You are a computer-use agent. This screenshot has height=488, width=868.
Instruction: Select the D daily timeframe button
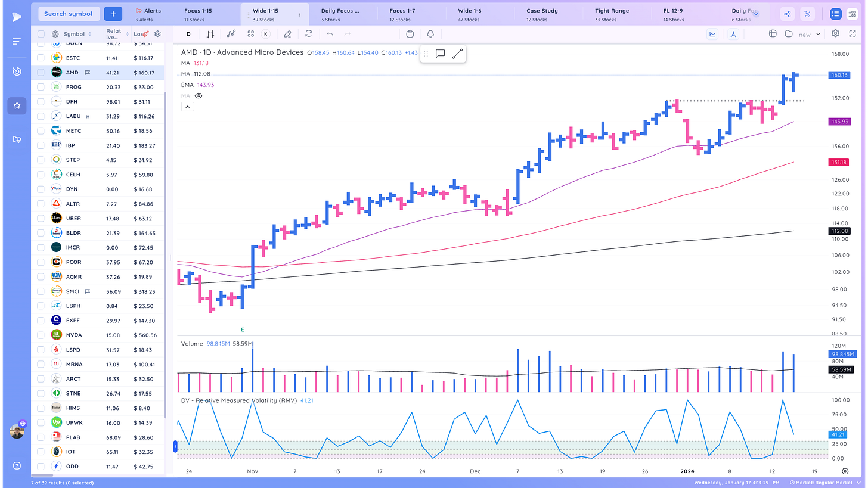[x=189, y=35]
